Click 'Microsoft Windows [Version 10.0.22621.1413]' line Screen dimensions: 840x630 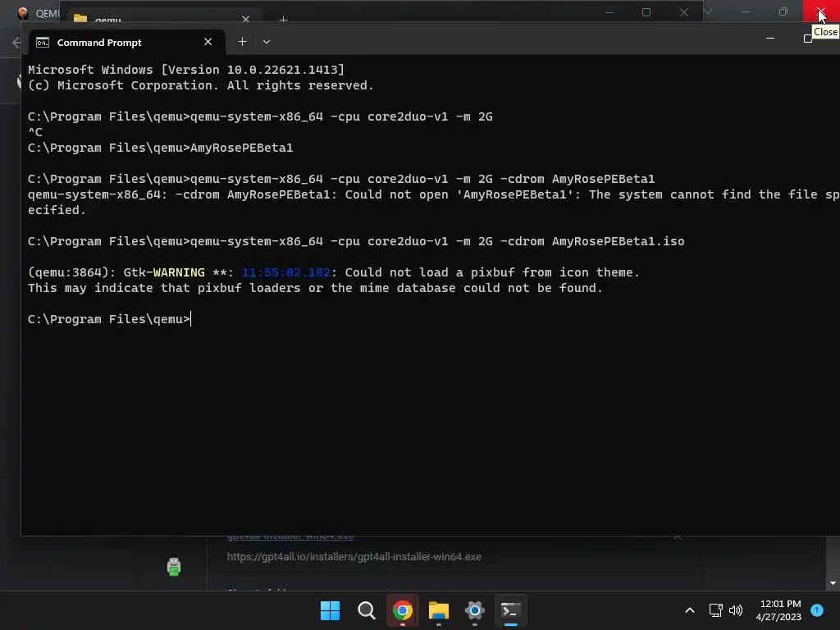pos(186,70)
